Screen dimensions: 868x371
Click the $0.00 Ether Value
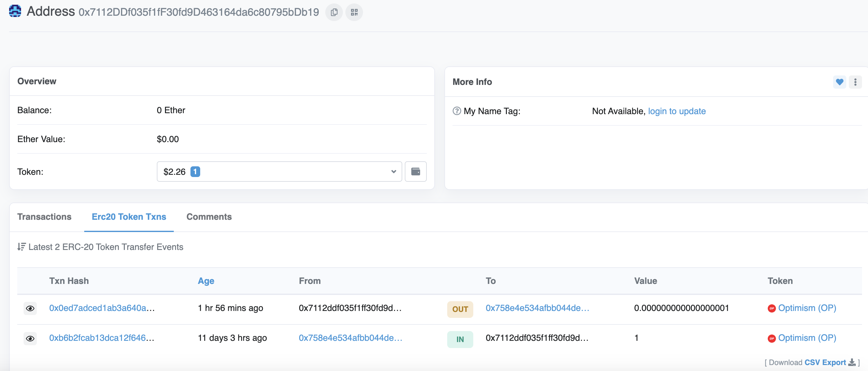[168, 139]
